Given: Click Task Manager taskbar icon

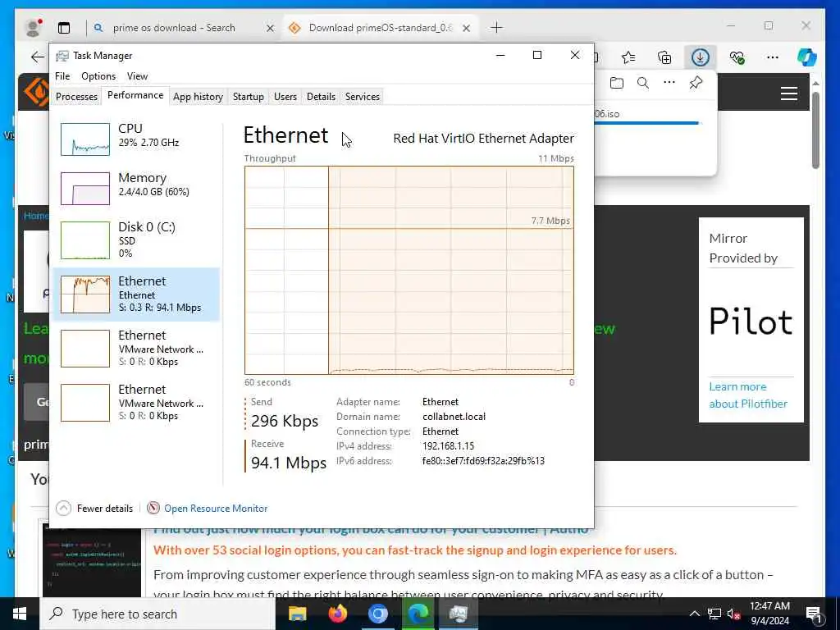Looking at the screenshot, I should click(x=459, y=614).
